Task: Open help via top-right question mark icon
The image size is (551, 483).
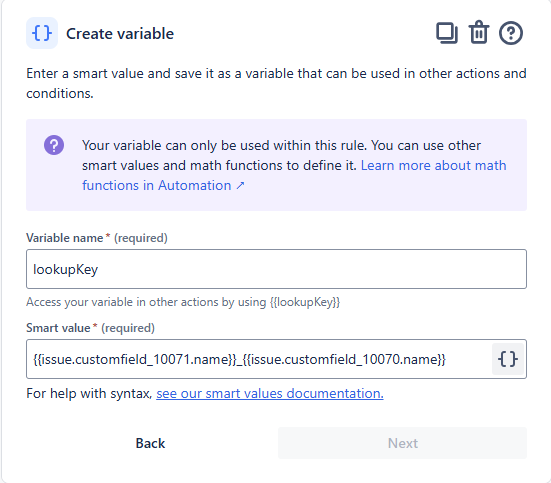Action: click(511, 33)
